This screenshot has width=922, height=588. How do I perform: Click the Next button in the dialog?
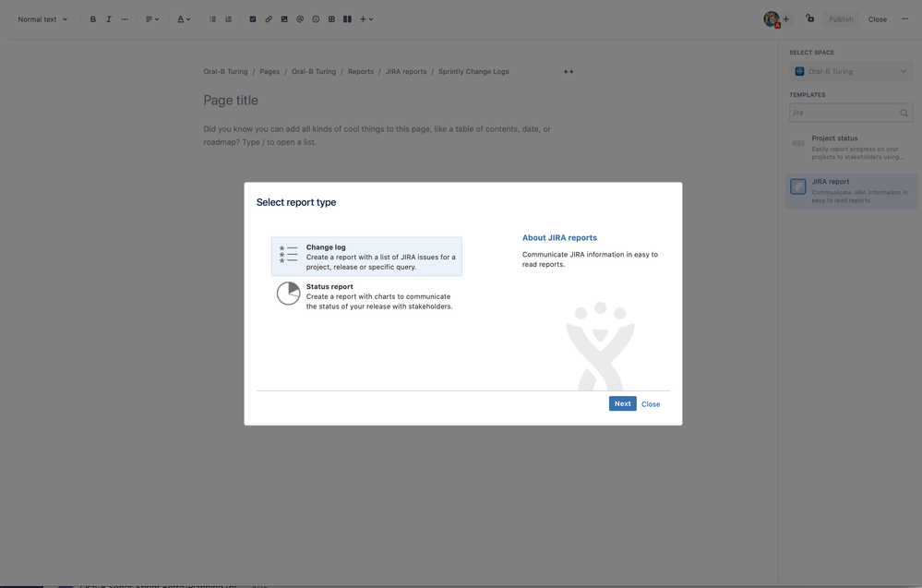623,403
